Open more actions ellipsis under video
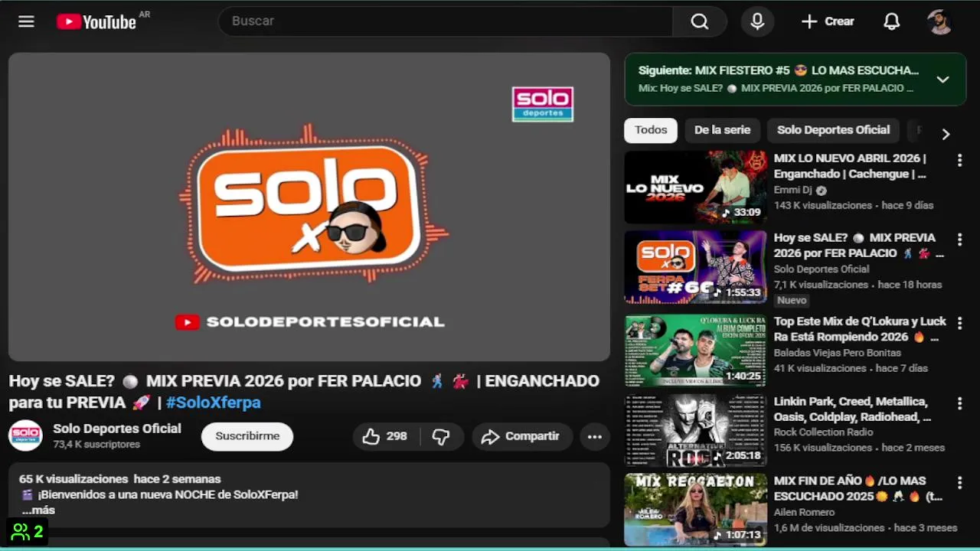 [594, 436]
